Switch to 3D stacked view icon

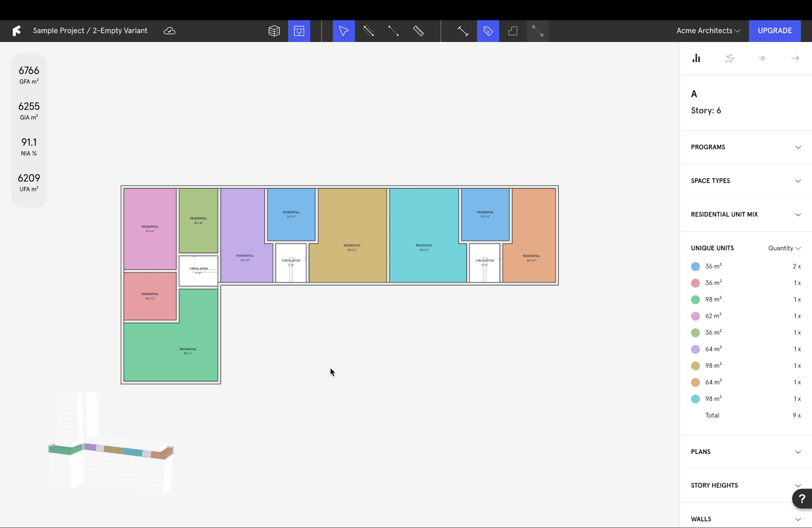pos(274,31)
